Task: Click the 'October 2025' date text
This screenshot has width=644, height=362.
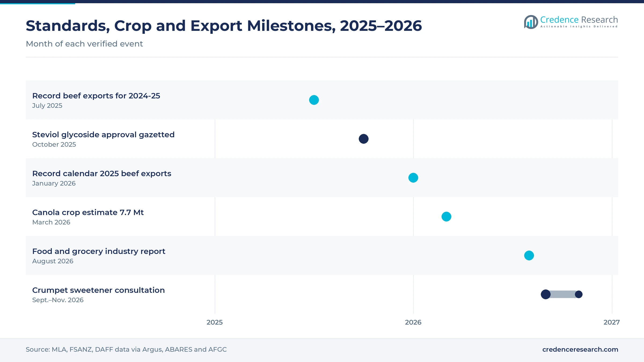Action: click(54, 145)
